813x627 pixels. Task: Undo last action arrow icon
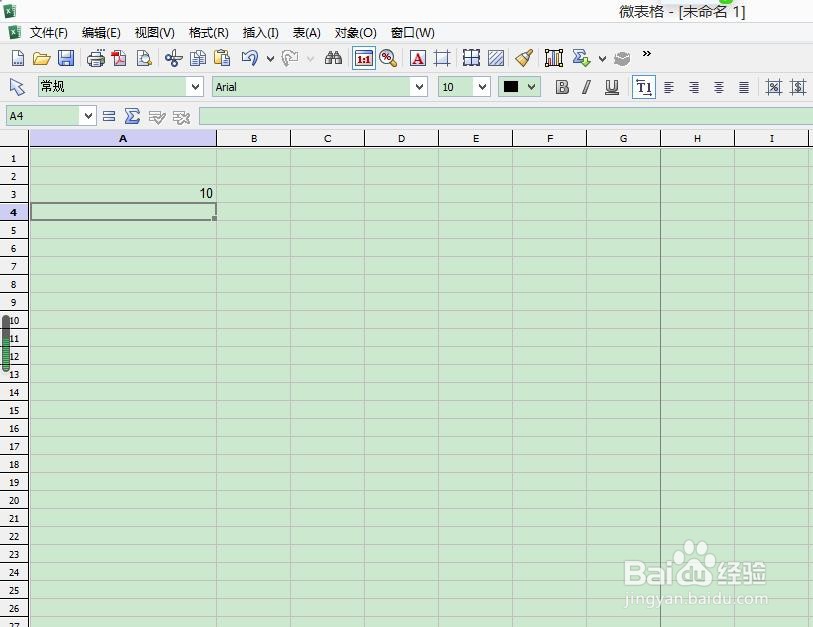250,58
